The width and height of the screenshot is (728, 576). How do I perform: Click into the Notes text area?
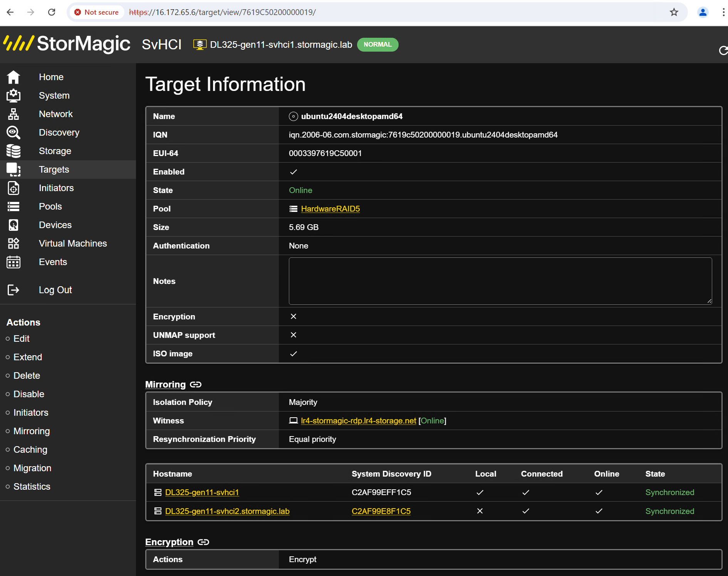[500, 281]
